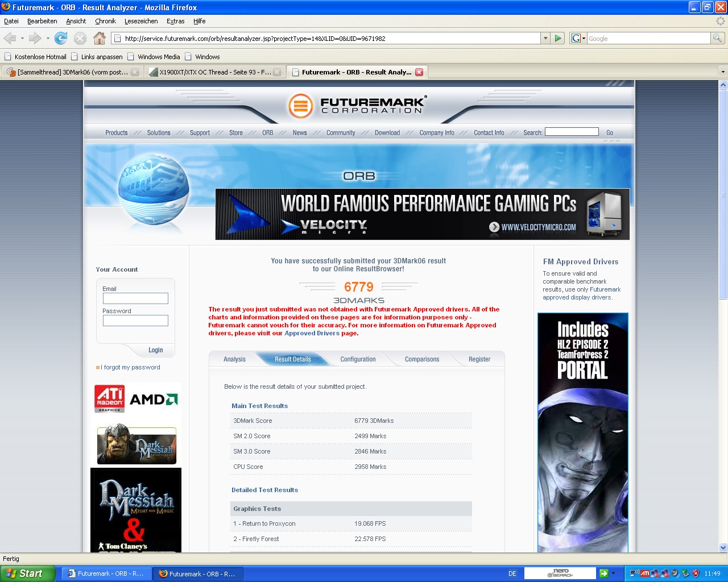This screenshot has width=728, height=582.
Task: Click the page vertical scrollbar thumb
Action: [x=723, y=194]
